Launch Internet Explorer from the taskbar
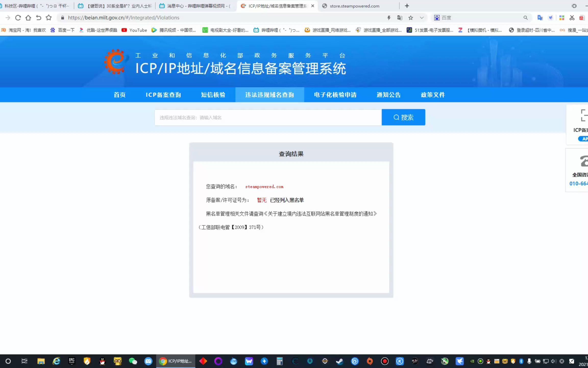The image size is (588, 368). 56,361
